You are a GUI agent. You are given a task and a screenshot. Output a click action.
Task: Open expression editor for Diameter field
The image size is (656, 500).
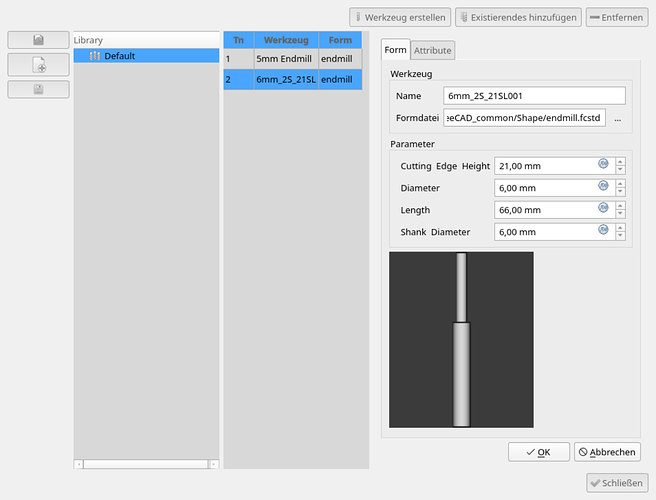[603, 187]
